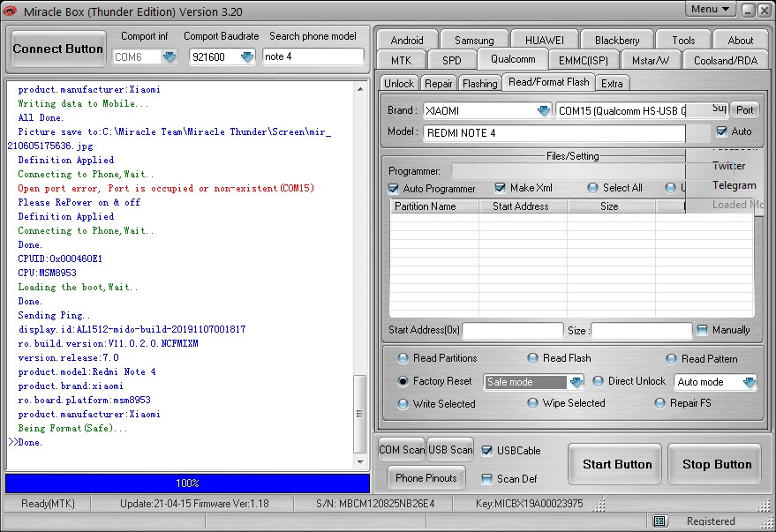
Task: Toggle the Make Xml checkbox
Action: (501, 188)
